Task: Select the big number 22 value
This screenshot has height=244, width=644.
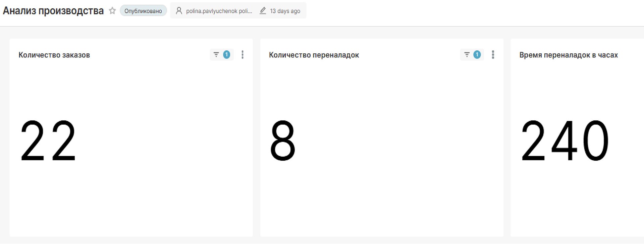Action: point(48,141)
